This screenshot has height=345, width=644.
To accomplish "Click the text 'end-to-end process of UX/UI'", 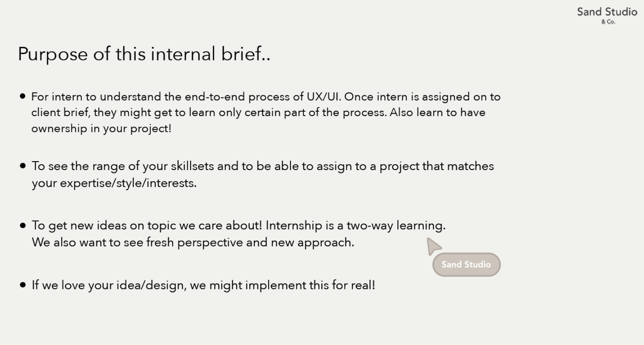I will coord(263,97).
